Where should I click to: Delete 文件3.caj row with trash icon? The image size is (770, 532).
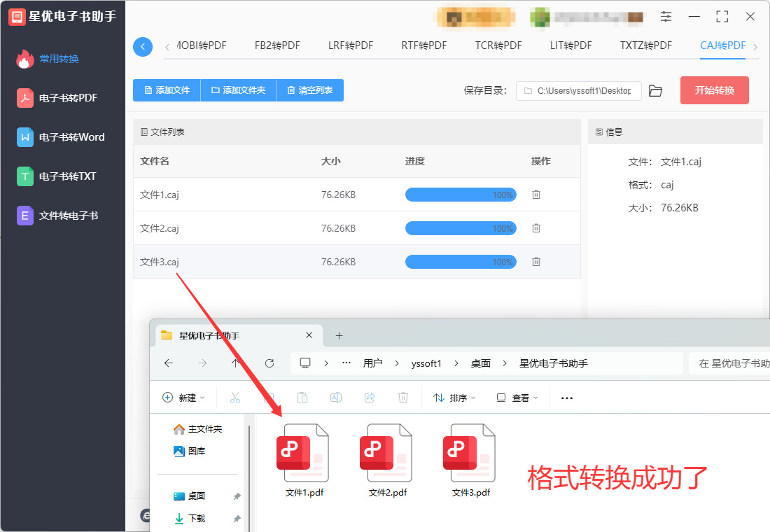(536, 262)
